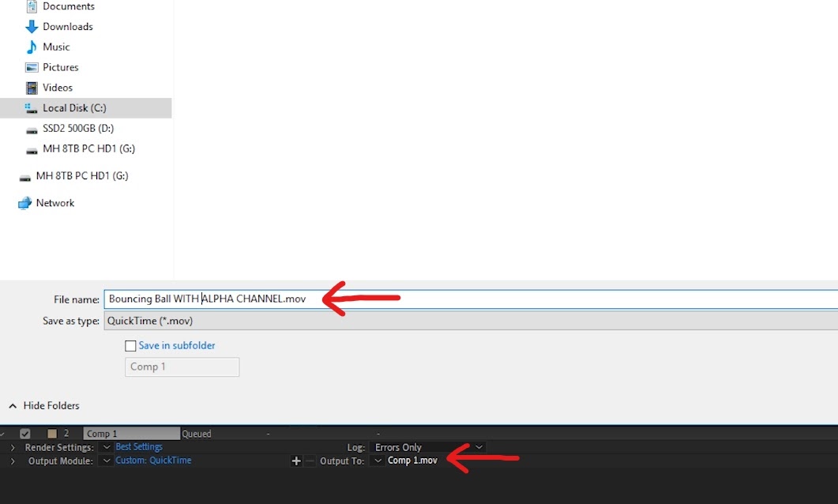Open the Log Errors Only dropdown

(429, 447)
